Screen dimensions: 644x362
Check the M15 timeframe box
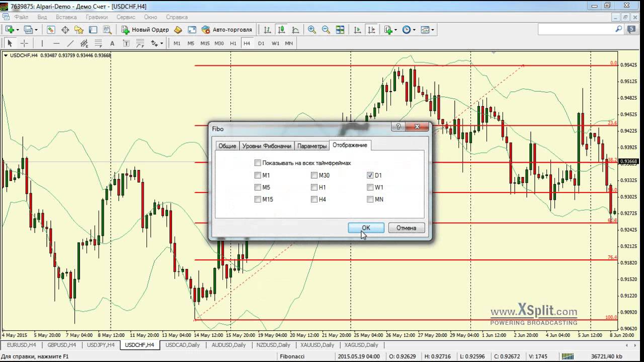pos(258,200)
